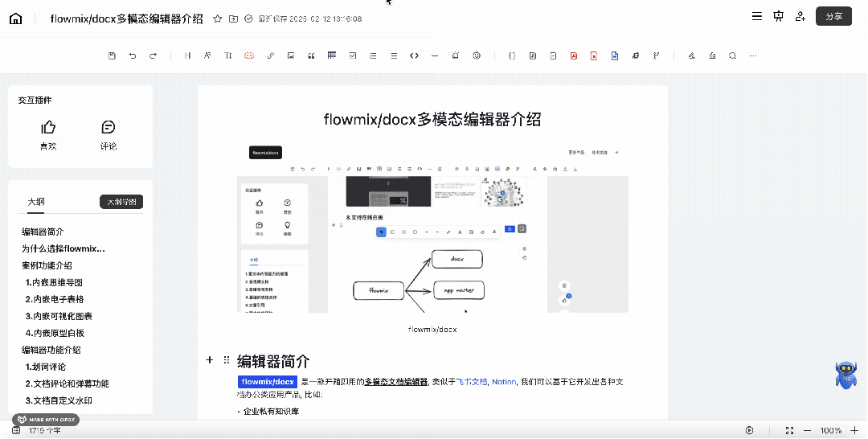
Task: Go to 2.内嵌电子表格 outline entry
Action: [x=55, y=299]
